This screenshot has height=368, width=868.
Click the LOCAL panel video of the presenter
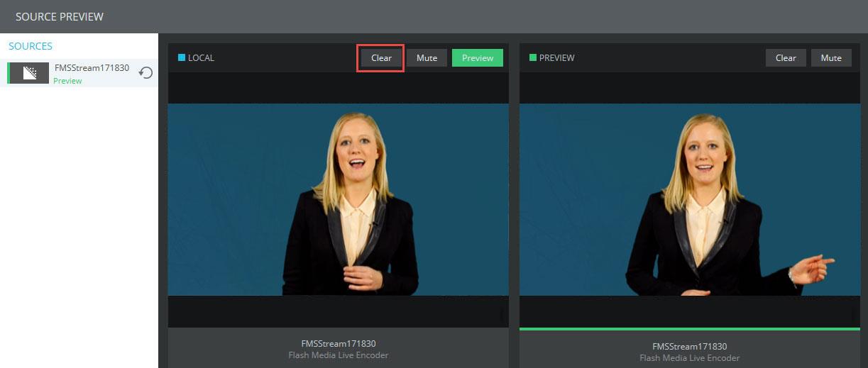[338, 199]
